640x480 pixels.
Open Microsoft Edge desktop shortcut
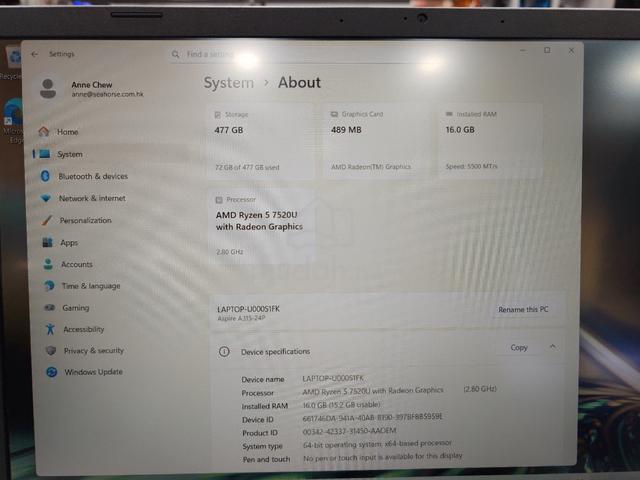(13, 120)
